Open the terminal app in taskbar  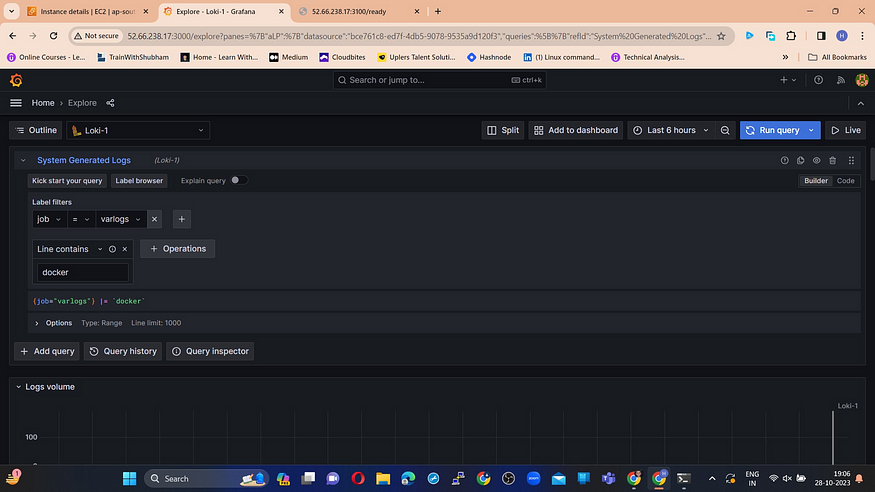pyautogui.click(x=684, y=479)
